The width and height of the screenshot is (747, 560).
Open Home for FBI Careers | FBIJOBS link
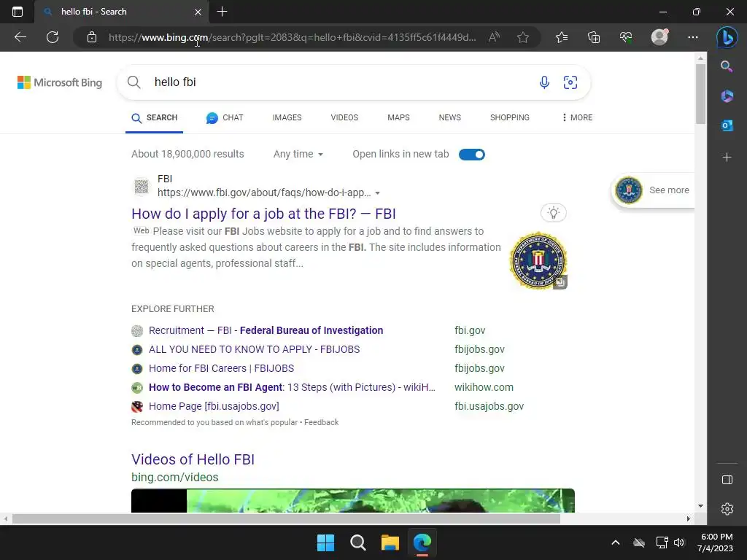222,368
